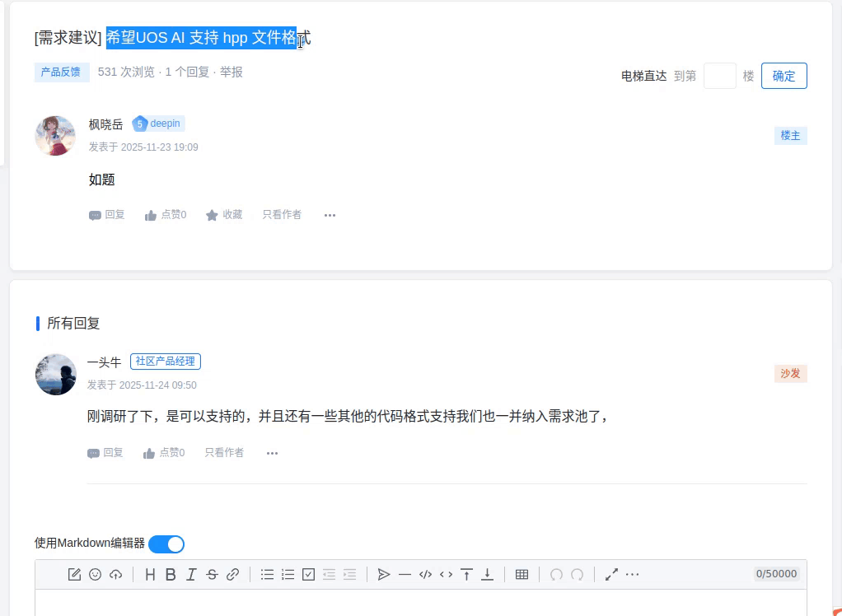Viewport: 842px width, 616px height.
Task: Click the 沙发 label
Action: [790, 373]
